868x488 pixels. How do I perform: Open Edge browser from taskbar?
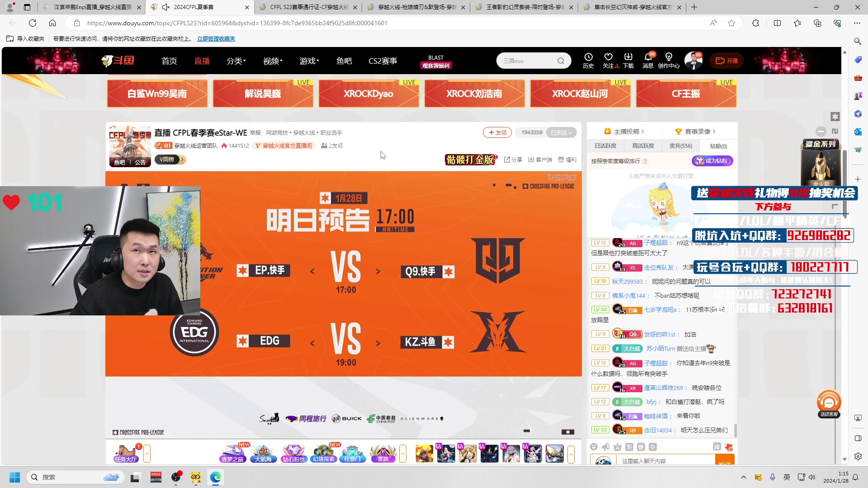tap(216, 477)
